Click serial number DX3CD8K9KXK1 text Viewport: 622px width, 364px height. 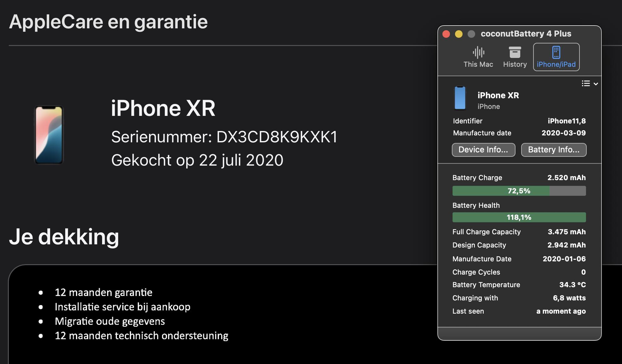click(277, 137)
